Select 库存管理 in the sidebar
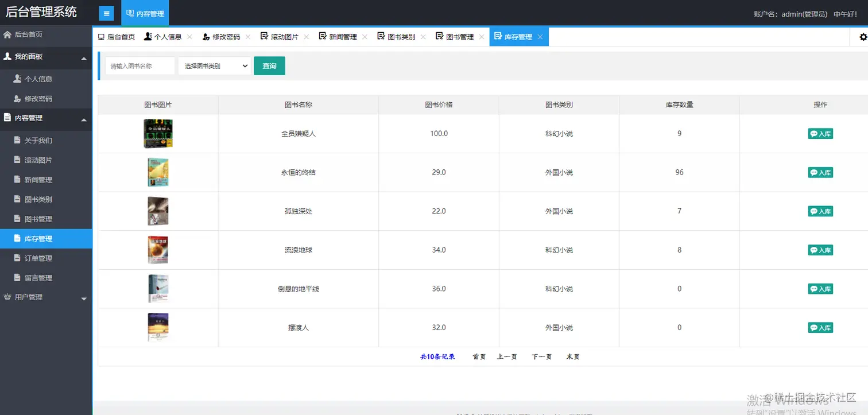 click(46, 239)
